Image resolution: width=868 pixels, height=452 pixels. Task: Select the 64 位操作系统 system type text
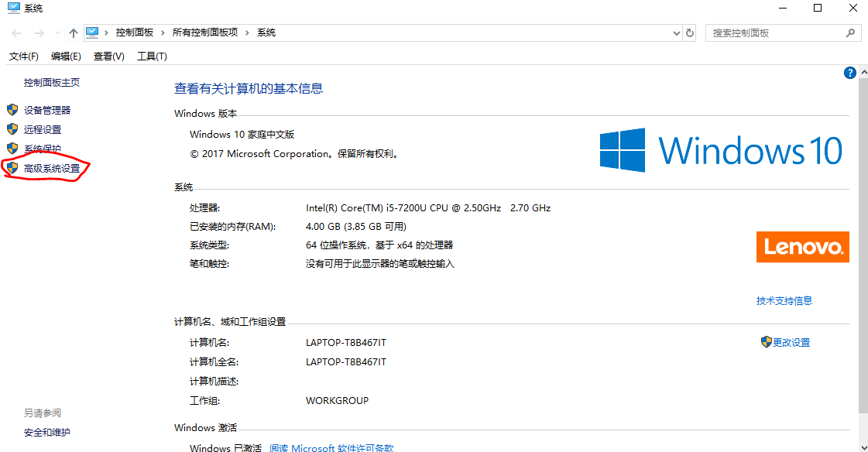pyautogui.click(x=379, y=245)
